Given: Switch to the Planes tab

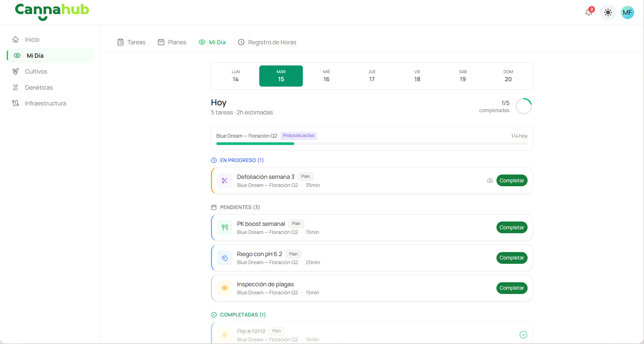Looking at the screenshot, I should click(x=172, y=42).
